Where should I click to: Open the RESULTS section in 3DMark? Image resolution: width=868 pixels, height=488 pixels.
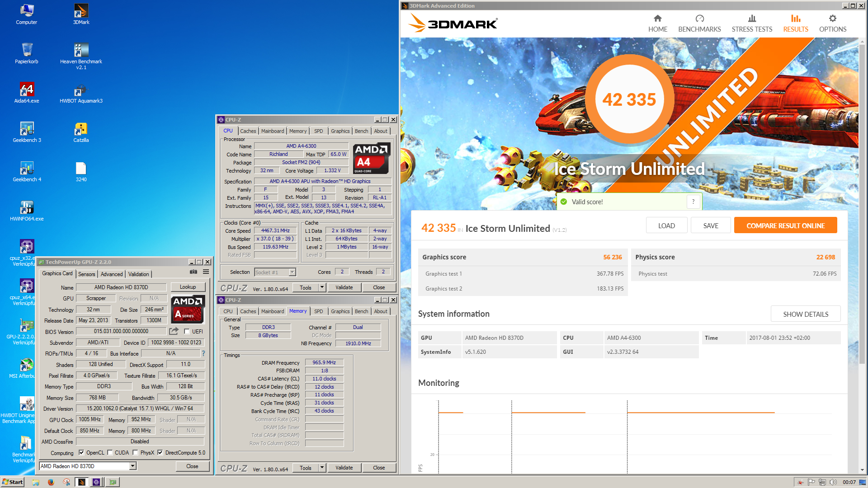[x=796, y=23]
